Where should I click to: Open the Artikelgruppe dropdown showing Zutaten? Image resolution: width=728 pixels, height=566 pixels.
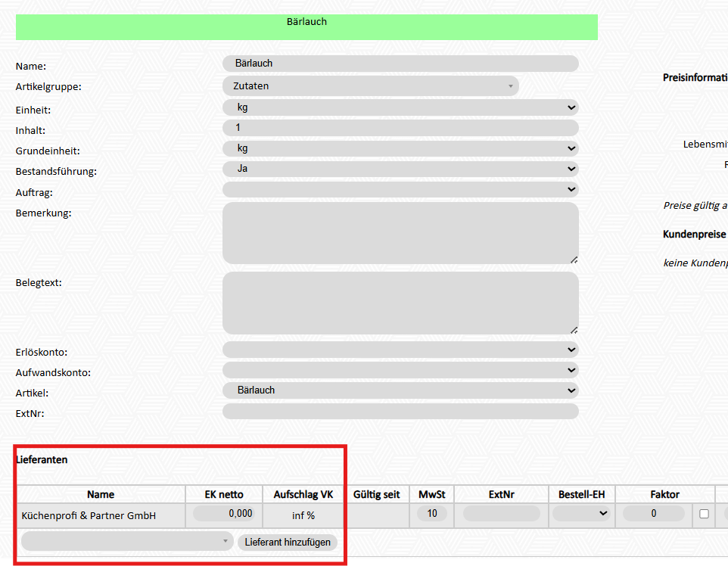point(371,86)
